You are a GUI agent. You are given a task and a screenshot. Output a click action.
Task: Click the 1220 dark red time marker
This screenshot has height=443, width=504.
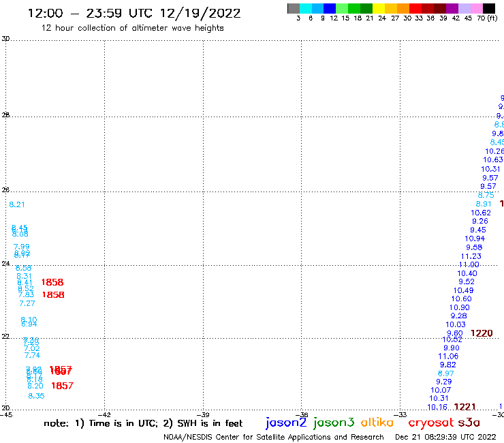point(482,333)
